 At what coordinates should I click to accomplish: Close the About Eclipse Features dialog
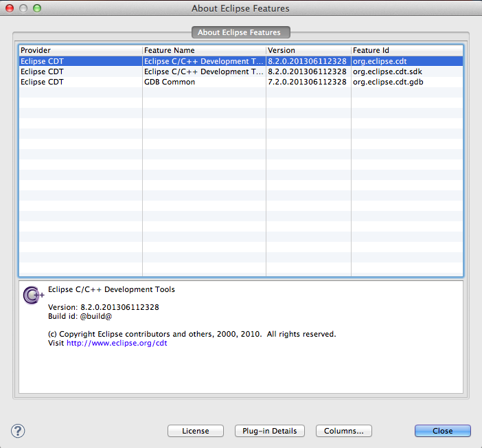pyautogui.click(x=442, y=431)
